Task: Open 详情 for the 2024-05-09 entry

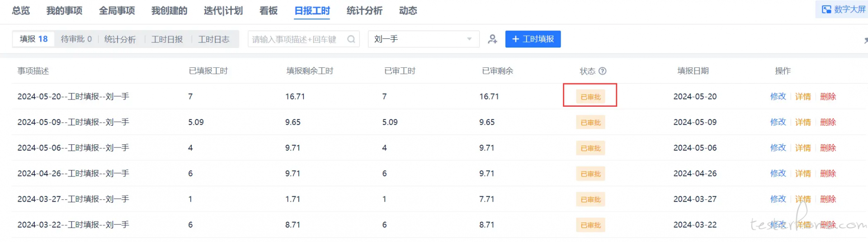Action: pyautogui.click(x=803, y=122)
